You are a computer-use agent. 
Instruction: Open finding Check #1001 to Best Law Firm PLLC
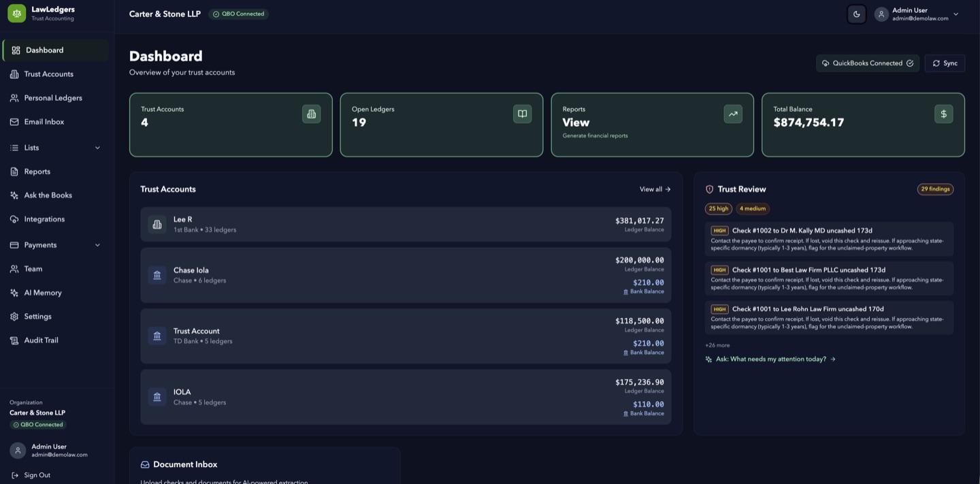pyautogui.click(x=829, y=278)
